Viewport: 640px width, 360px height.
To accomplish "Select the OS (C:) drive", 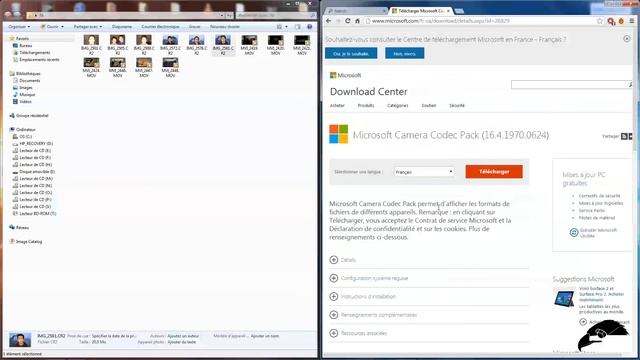I will tap(25, 137).
